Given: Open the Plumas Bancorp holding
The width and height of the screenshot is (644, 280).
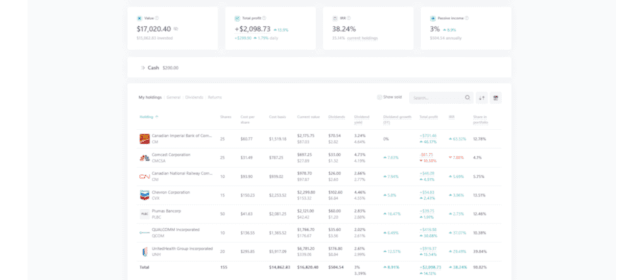Looking at the screenshot, I should [x=166, y=211].
